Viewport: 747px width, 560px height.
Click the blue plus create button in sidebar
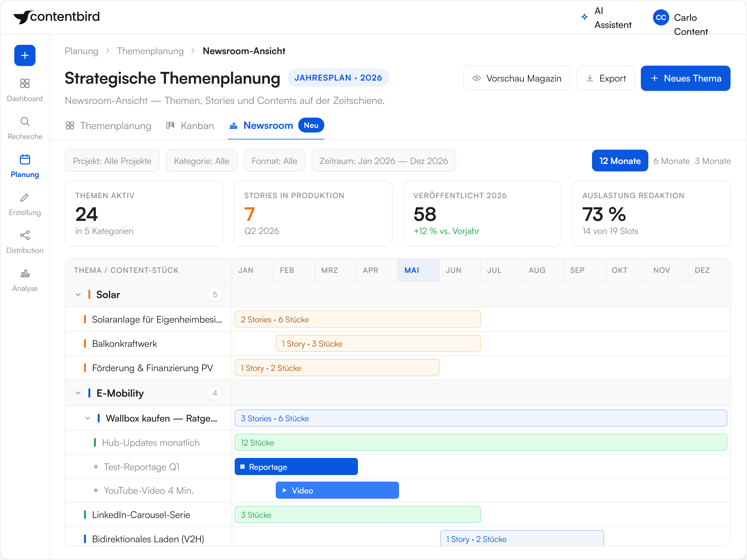click(25, 55)
